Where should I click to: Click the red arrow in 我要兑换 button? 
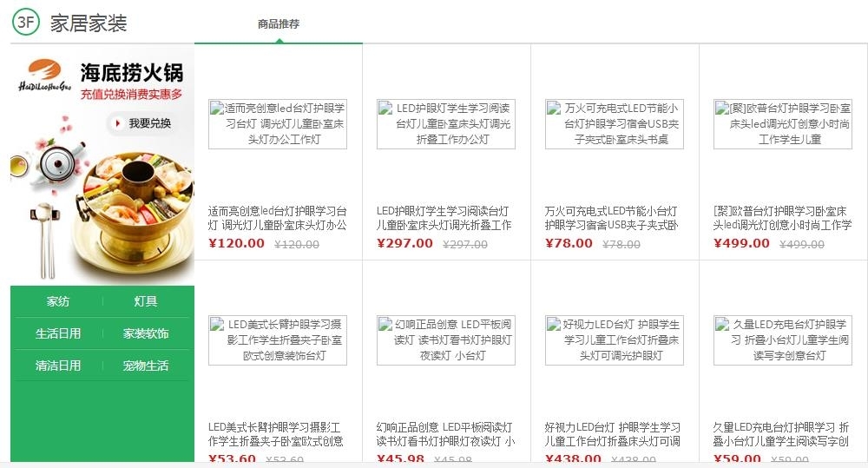coord(117,123)
